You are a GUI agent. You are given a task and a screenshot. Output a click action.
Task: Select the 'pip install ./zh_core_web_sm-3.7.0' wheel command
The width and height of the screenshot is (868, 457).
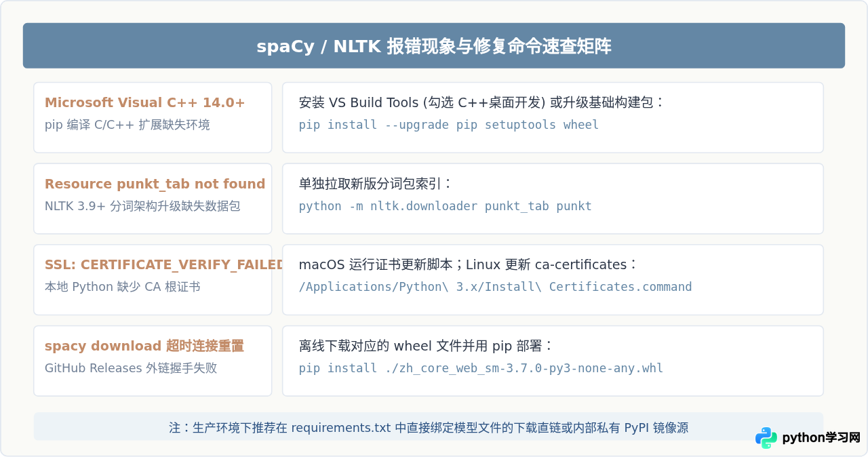(481, 368)
